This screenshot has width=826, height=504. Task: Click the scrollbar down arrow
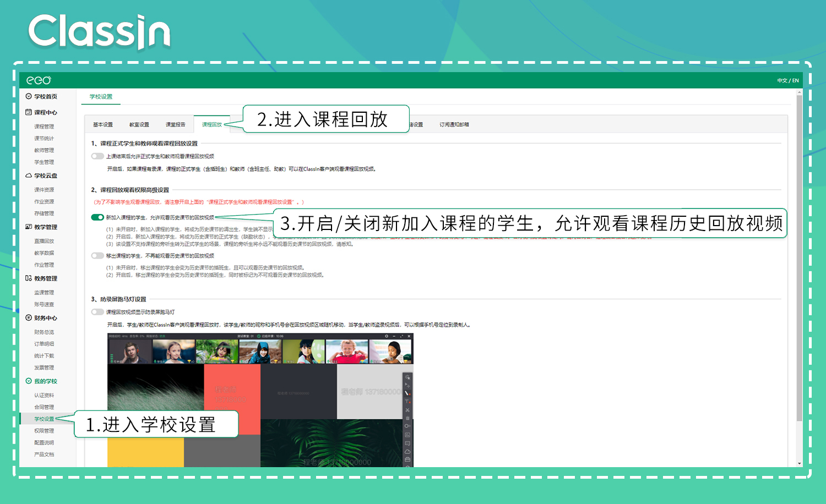pyautogui.click(x=800, y=464)
